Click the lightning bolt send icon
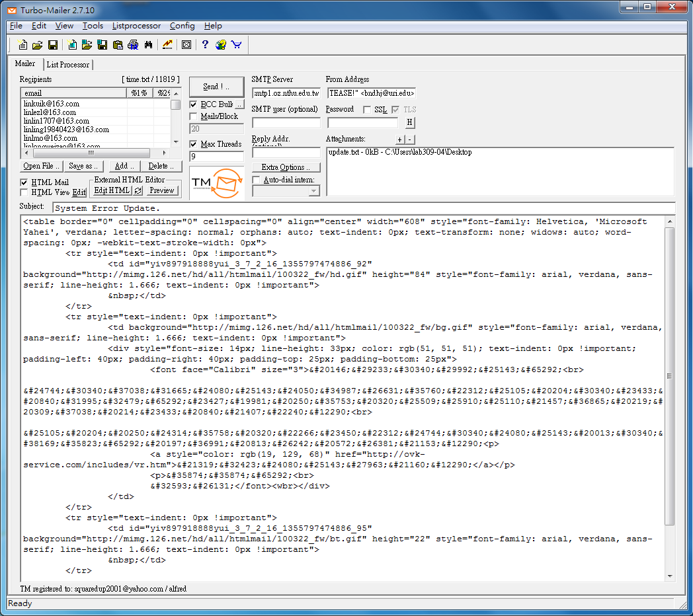Screen dimensions: 693x616 tap(167, 45)
